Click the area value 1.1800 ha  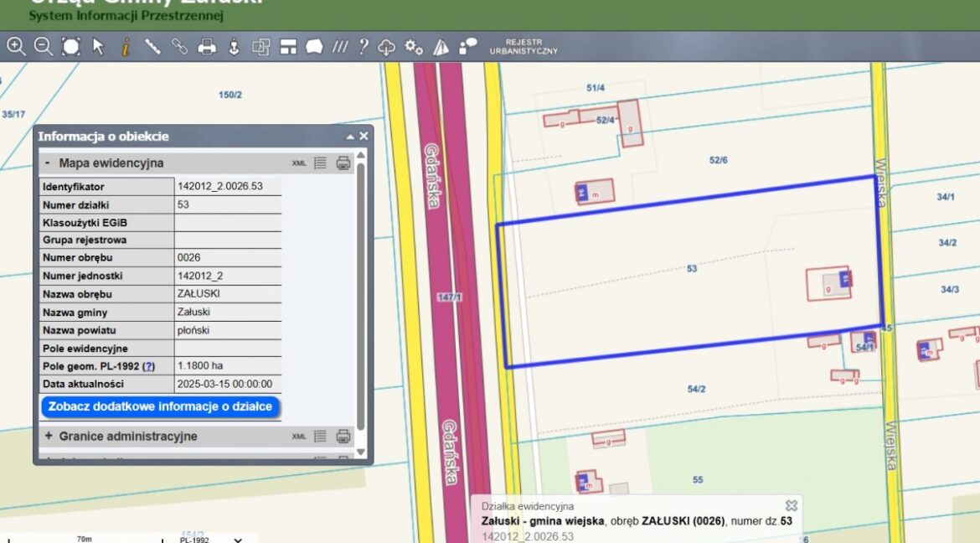[x=200, y=365]
